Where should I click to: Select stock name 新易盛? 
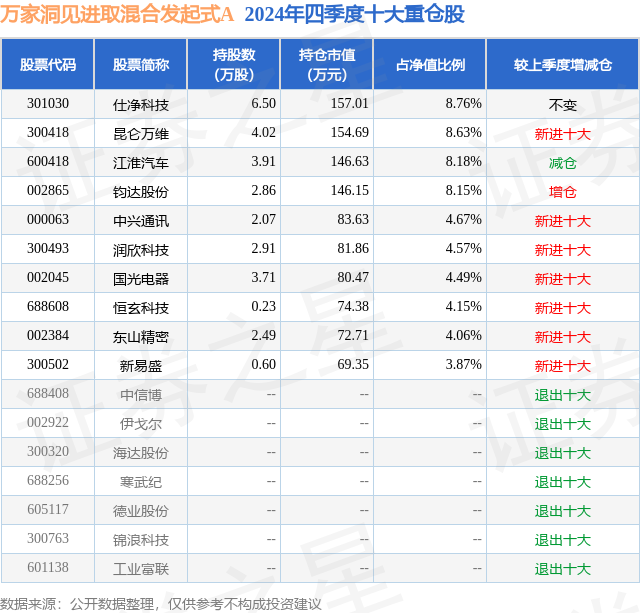pyautogui.click(x=141, y=366)
